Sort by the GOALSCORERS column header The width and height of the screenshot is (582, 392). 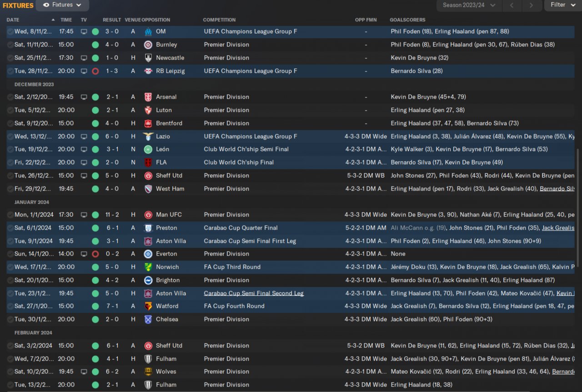coord(407,20)
